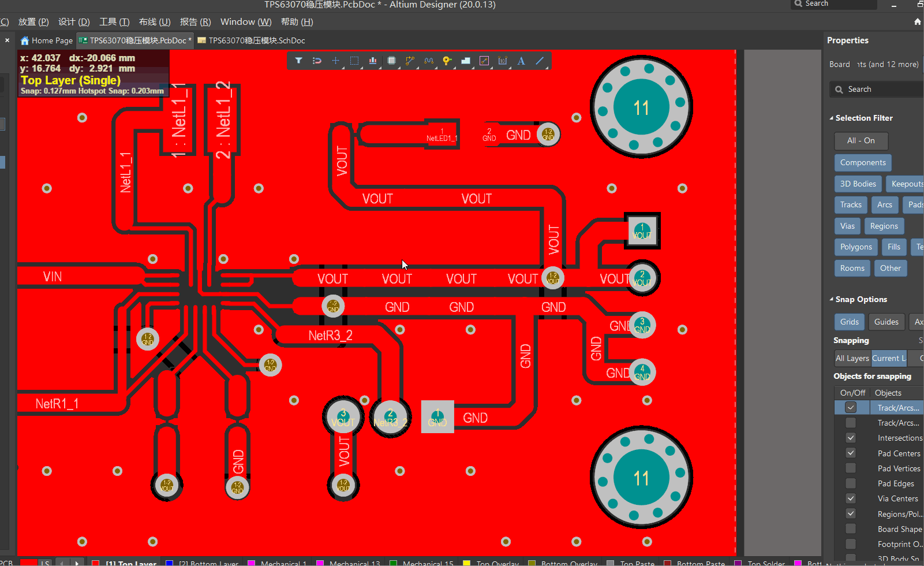Toggle Intersections snapping checkbox

coord(851,438)
